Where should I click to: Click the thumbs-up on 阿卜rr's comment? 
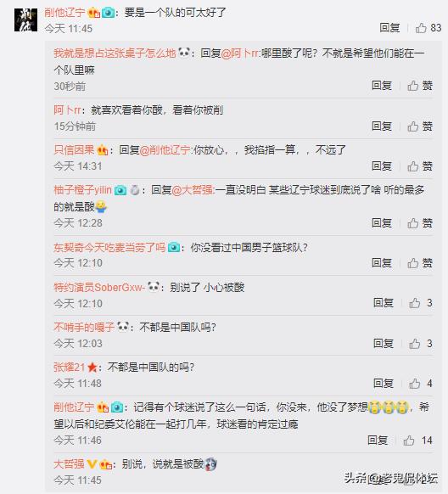click(x=413, y=126)
